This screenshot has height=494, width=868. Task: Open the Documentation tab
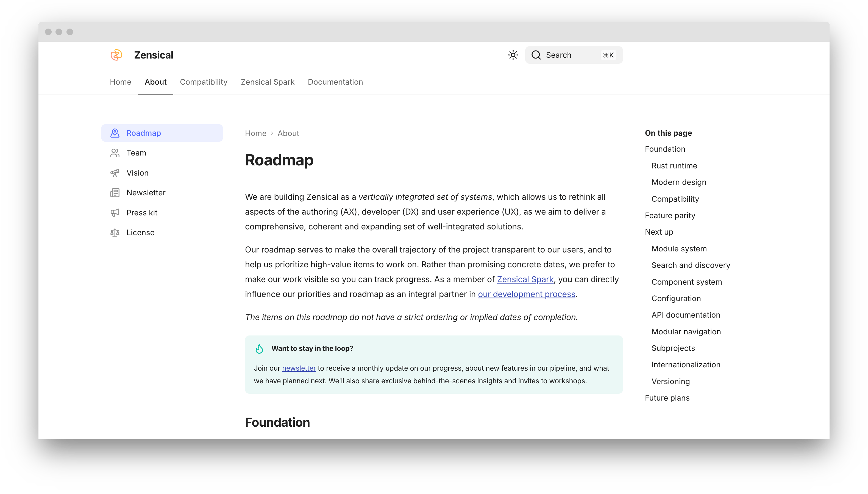coord(335,82)
